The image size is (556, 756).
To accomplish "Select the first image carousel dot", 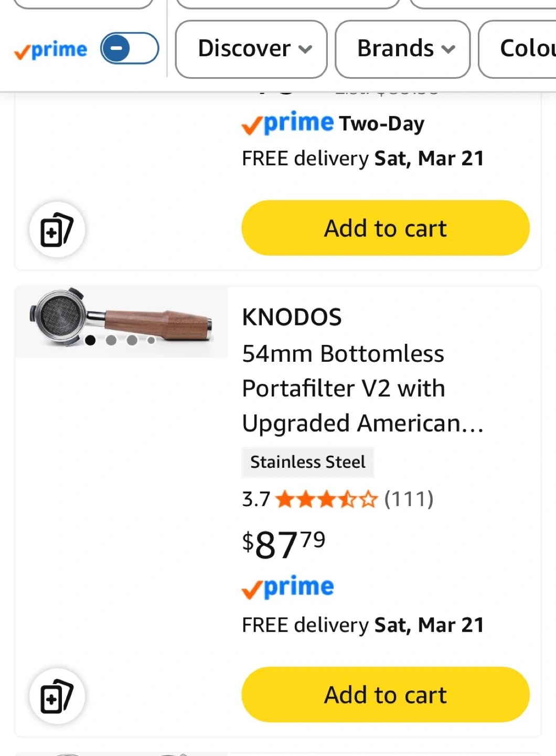I will [90, 340].
